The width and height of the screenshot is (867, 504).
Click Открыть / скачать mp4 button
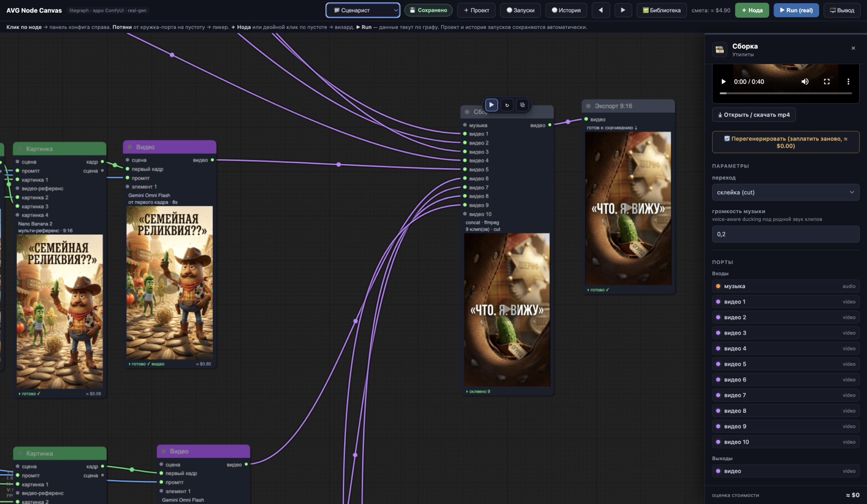tap(754, 115)
